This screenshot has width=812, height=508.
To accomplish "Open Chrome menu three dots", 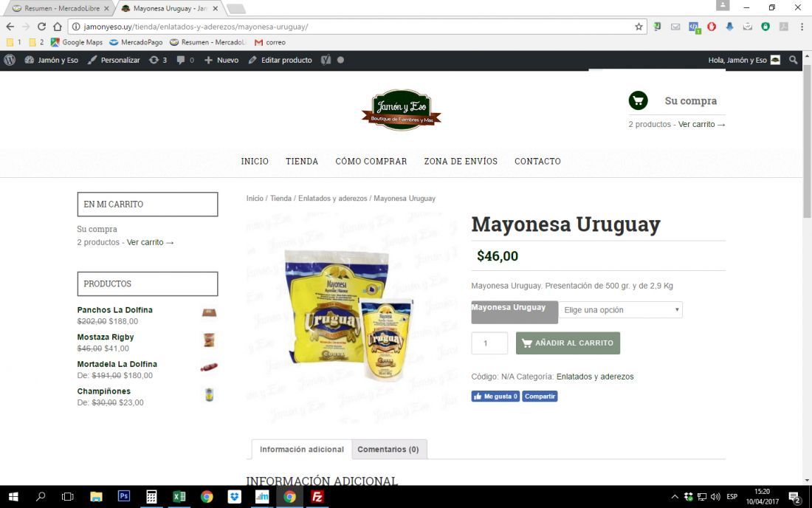I will tap(802, 27).
